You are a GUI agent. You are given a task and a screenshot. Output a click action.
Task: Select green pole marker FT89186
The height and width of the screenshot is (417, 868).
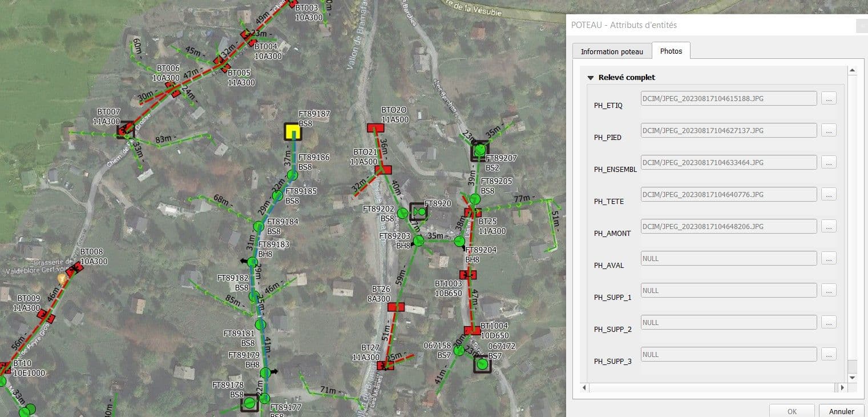coord(292,175)
